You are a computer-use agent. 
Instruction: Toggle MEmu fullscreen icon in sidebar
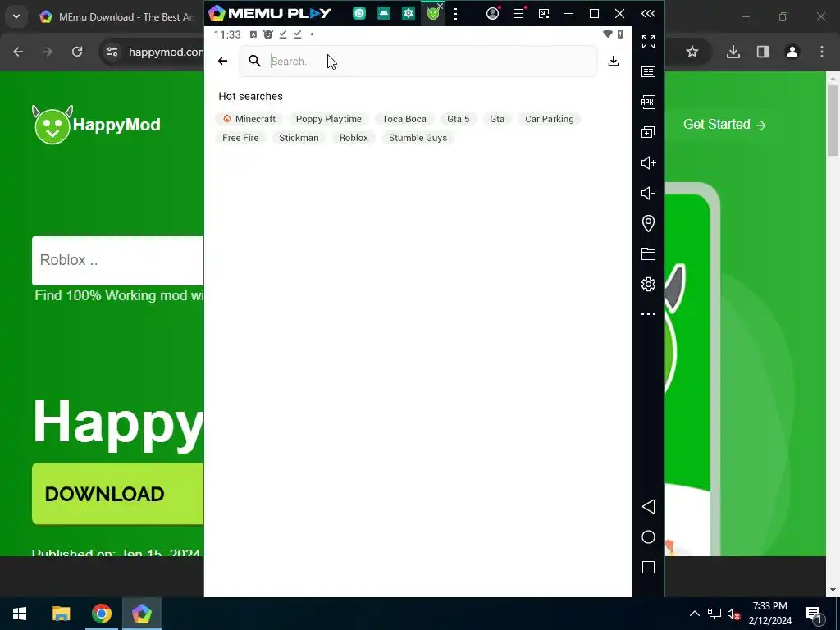[648, 41]
